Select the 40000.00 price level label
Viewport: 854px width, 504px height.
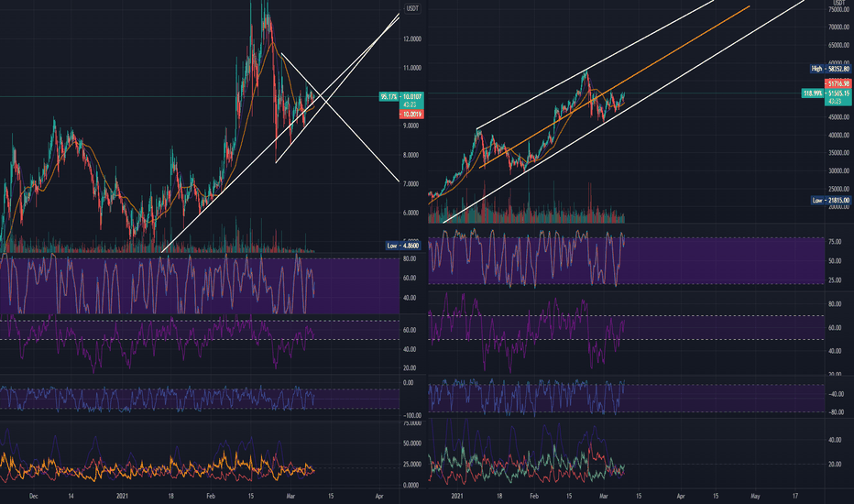(838, 135)
